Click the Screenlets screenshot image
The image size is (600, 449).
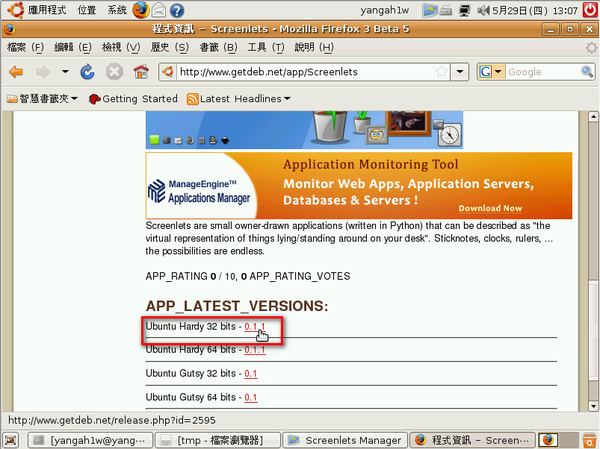point(304,130)
